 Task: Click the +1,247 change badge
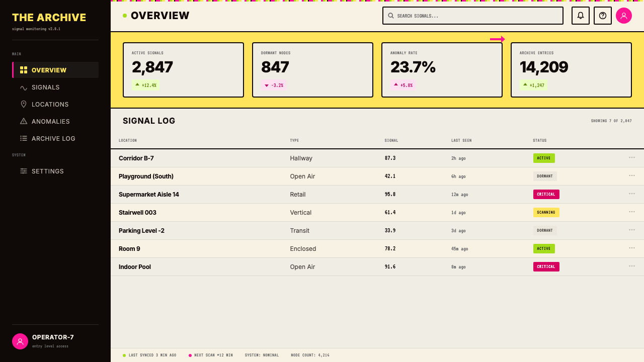pos(534,85)
